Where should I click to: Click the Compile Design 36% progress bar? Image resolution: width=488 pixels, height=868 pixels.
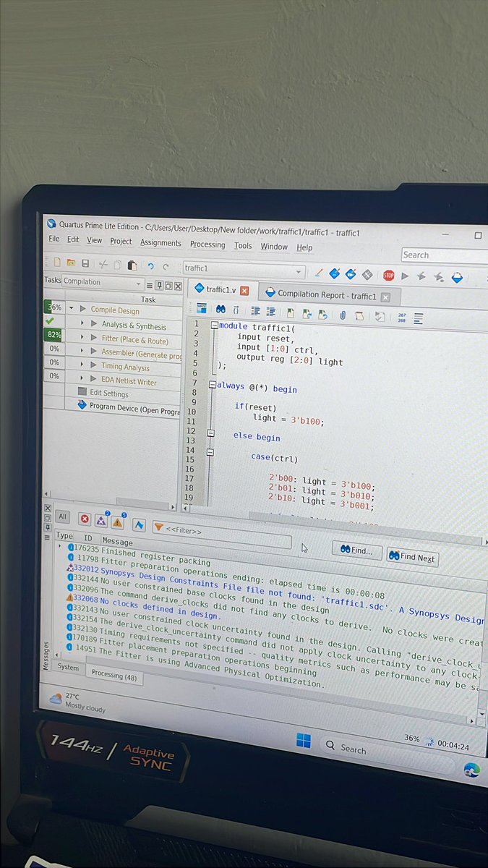[x=53, y=307]
